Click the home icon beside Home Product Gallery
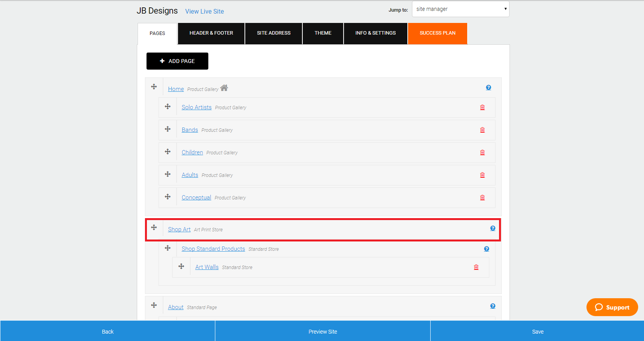Viewport: 644px width, 341px height. (224, 88)
